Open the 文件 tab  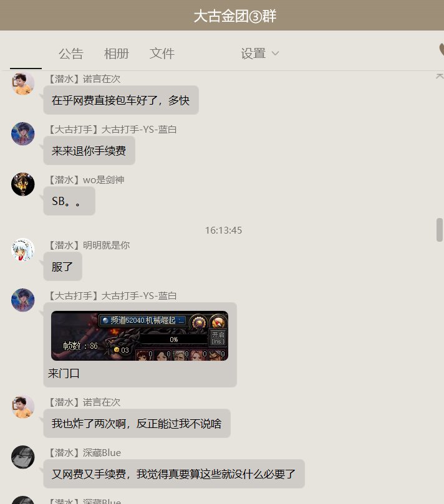[162, 54]
